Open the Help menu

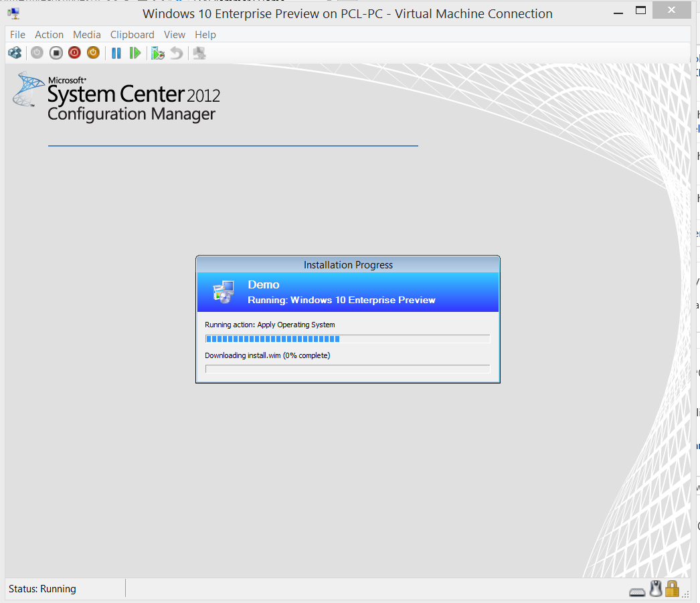click(205, 35)
